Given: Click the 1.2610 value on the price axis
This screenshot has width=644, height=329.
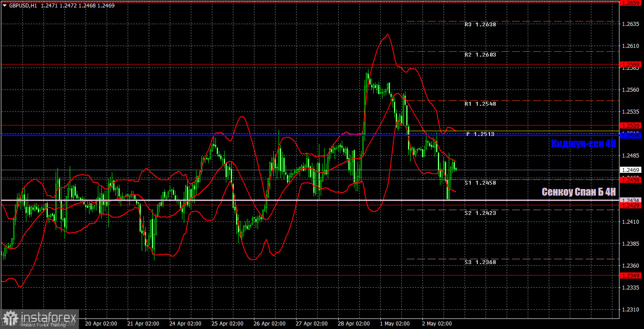Looking at the screenshot, I should [631, 46].
